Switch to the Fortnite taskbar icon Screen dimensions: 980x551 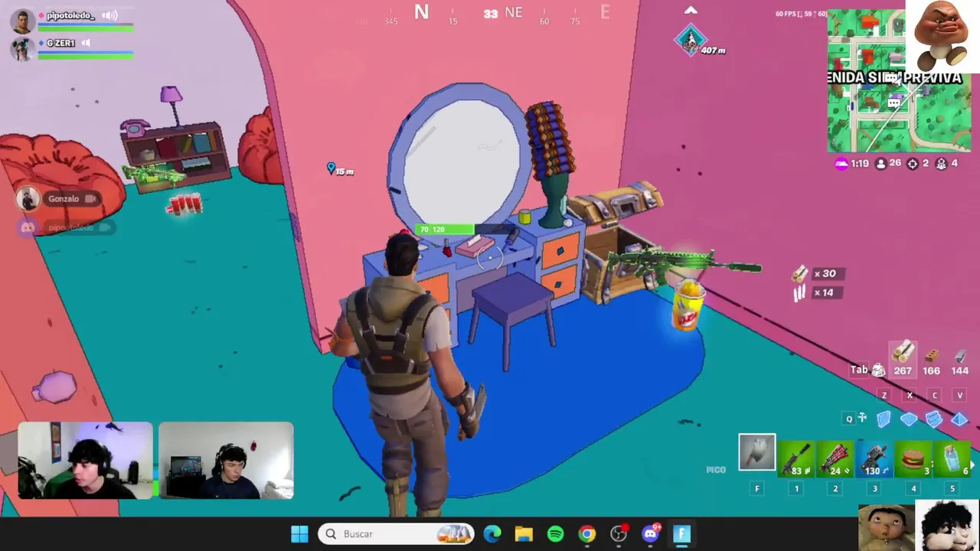point(682,533)
